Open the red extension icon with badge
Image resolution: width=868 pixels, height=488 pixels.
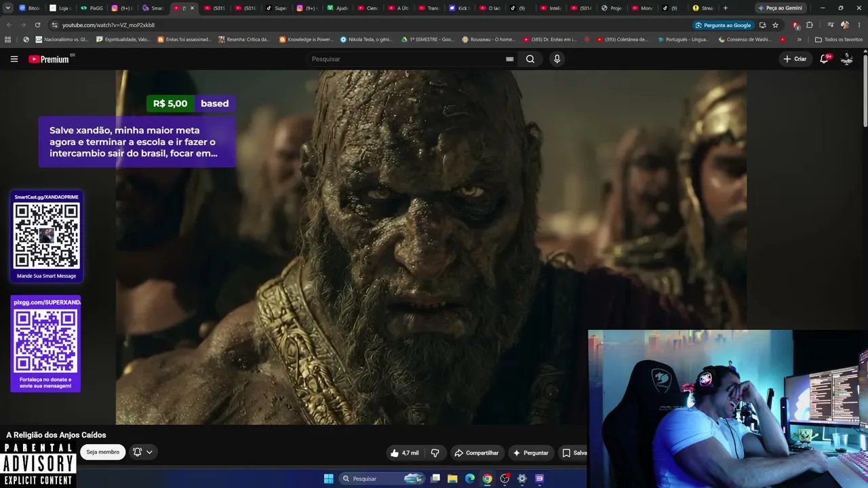796,25
